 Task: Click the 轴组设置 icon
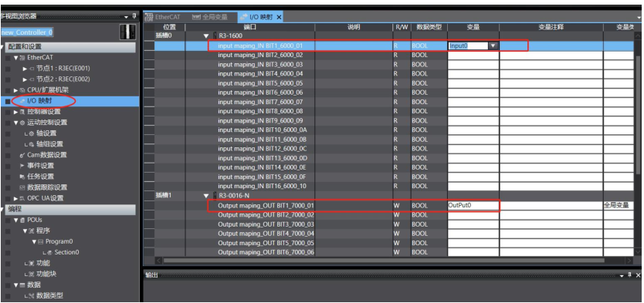click(x=31, y=144)
